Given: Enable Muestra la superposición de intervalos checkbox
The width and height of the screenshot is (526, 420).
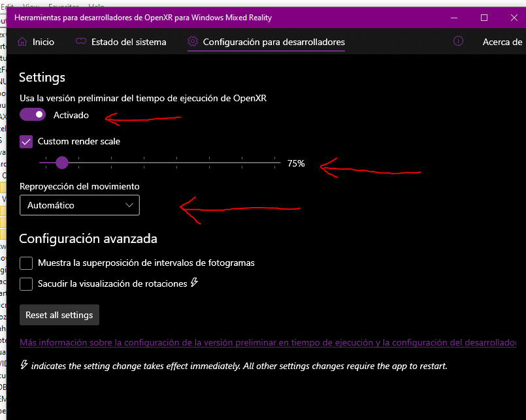Looking at the screenshot, I should coord(26,263).
